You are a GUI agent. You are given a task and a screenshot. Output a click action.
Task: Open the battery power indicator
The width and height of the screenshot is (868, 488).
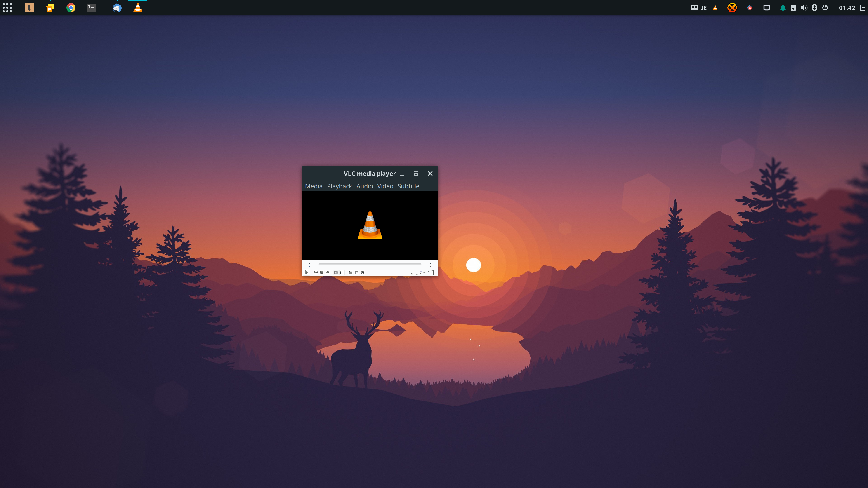click(x=794, y=8)
